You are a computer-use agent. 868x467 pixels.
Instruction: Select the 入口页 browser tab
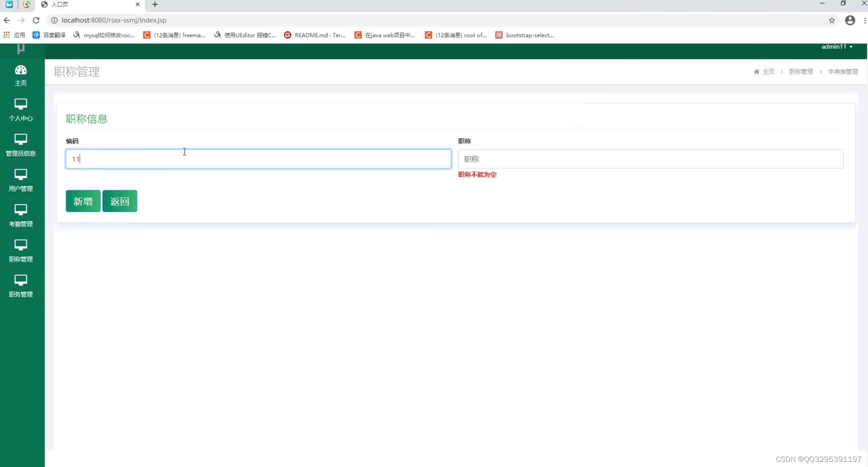[x=90, y=4]
